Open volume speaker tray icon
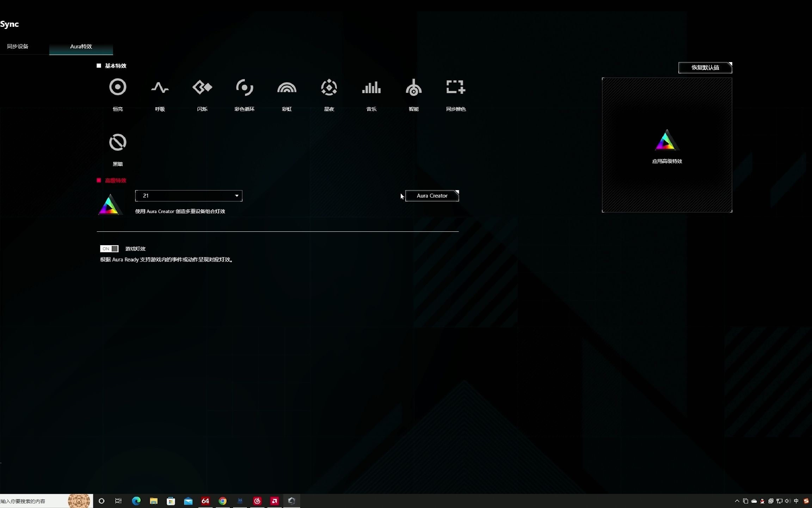 click(x=787, y=501)
